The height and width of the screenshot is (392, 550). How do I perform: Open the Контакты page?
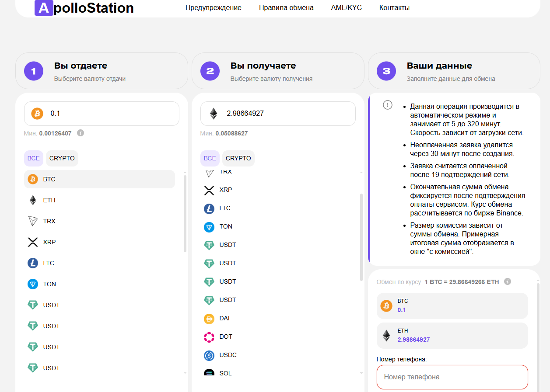pos(394,7)
